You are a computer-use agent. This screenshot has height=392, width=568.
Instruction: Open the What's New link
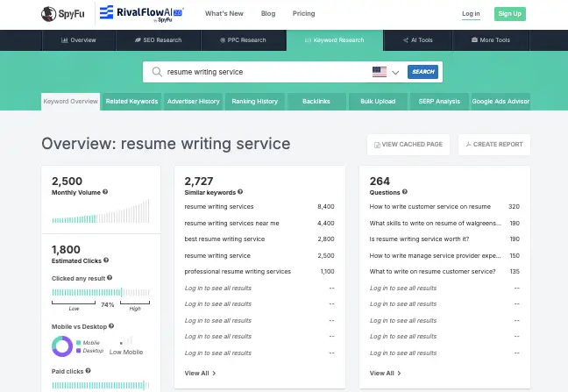click(224, 14)
